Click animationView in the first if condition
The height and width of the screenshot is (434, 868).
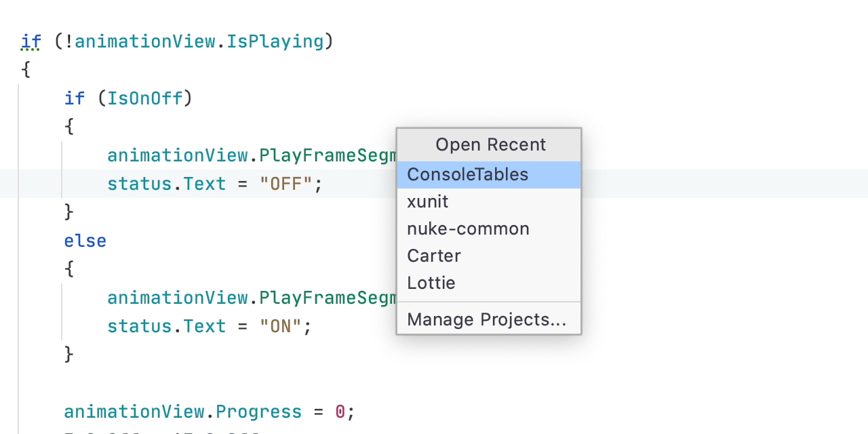point(144,41)
